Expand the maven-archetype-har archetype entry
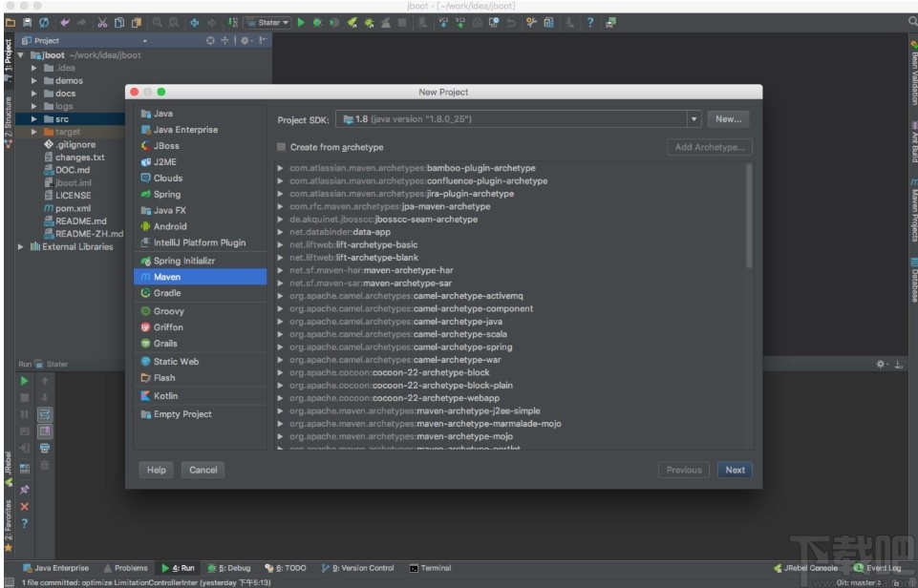 tap(280, 270)
